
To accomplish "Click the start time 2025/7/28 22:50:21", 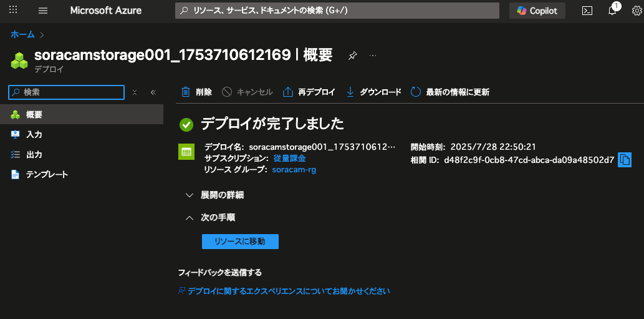I will 493,147.
